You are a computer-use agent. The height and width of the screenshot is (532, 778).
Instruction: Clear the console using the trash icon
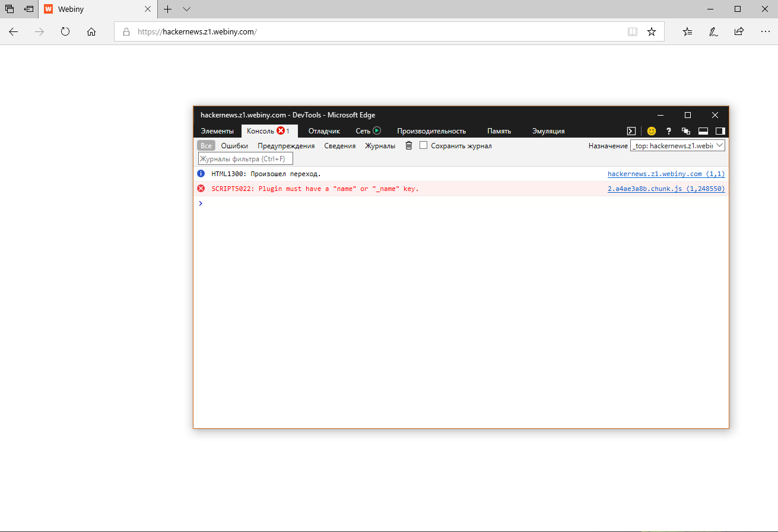click(408, 145)
